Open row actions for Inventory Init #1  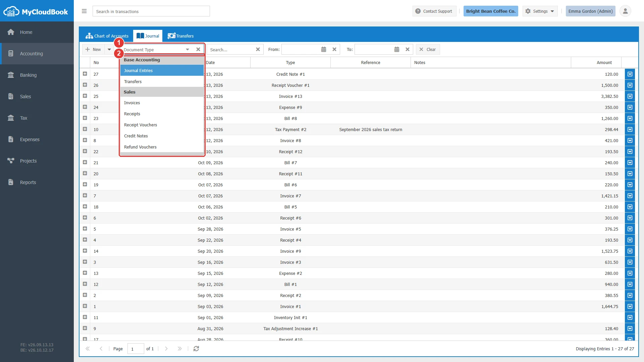point(630,317)
